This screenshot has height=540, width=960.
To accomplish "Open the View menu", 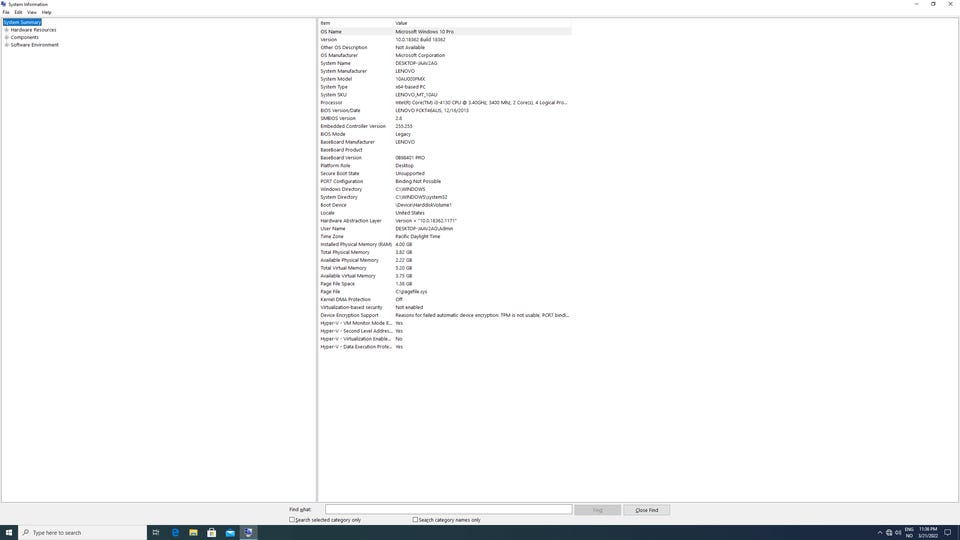I will click(32, 12).
